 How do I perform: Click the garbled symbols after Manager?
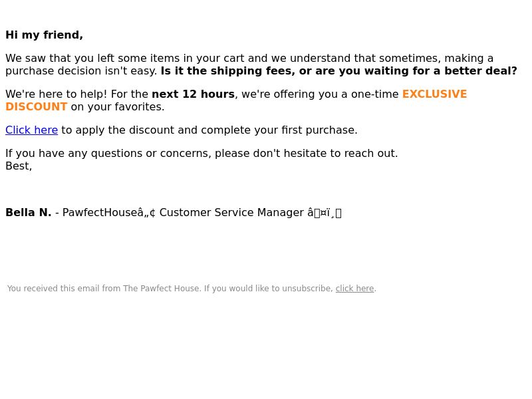click(x=325, y=213)
